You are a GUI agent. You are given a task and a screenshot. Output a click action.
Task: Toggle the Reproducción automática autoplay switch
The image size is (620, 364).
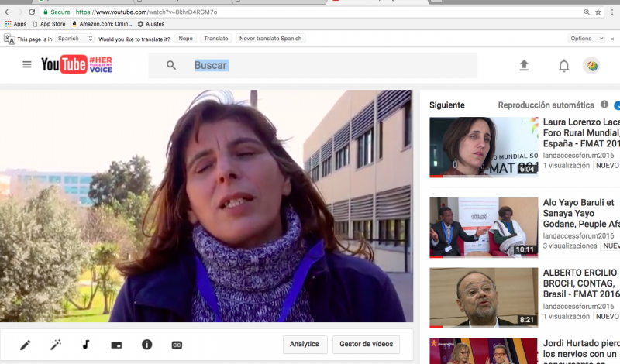pos(617,105)
